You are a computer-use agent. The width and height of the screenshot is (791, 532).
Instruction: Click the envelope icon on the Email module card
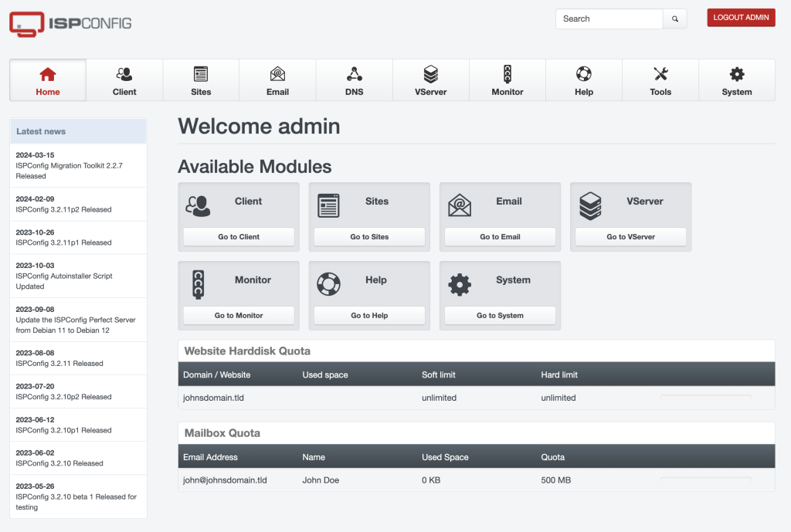[459, 205]
